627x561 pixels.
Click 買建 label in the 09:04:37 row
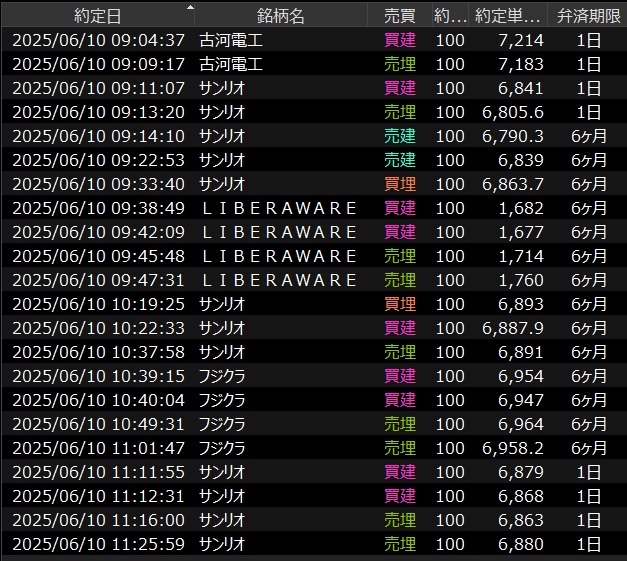click(x=400, y=40)
